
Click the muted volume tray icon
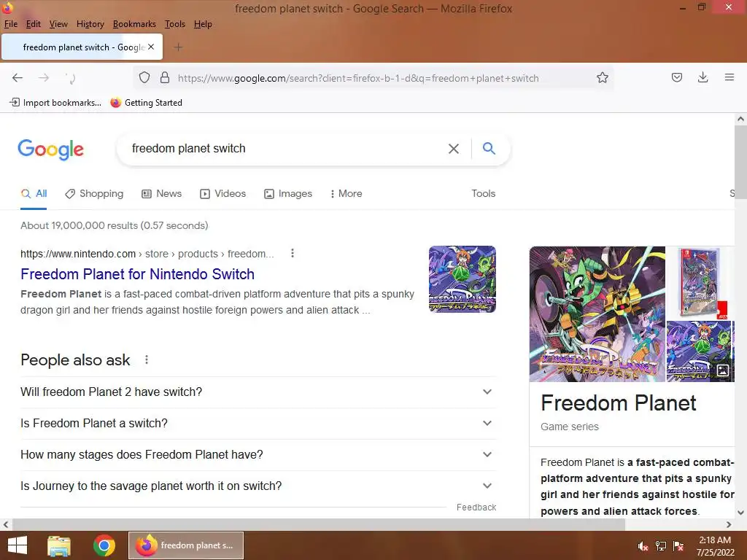tap(643, 546)
